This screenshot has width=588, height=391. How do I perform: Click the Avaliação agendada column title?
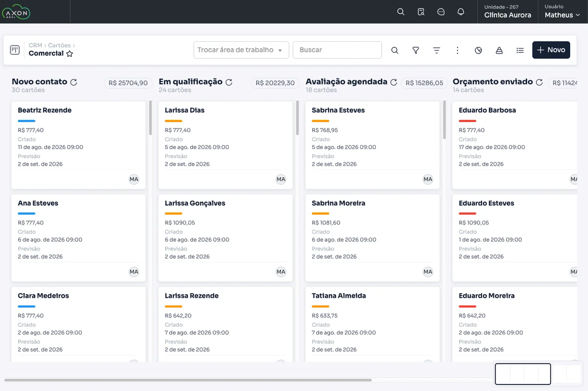click(347, 82)
